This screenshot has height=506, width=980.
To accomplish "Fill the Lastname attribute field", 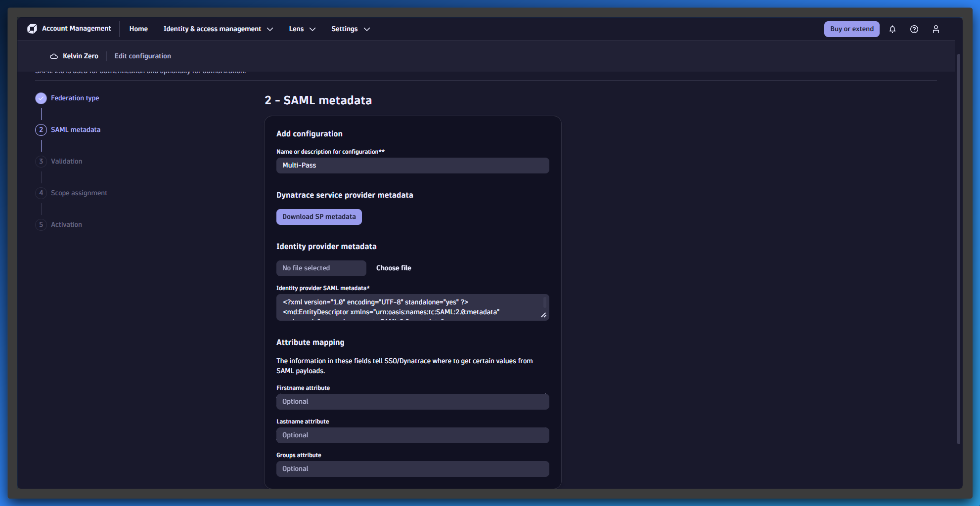I will pos(412,435).
